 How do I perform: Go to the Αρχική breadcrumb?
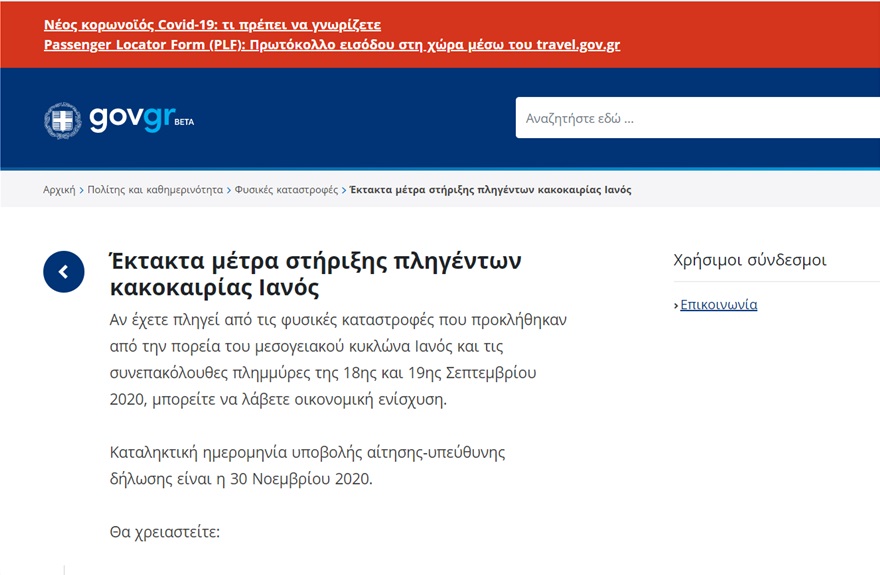tap(59, 190)
